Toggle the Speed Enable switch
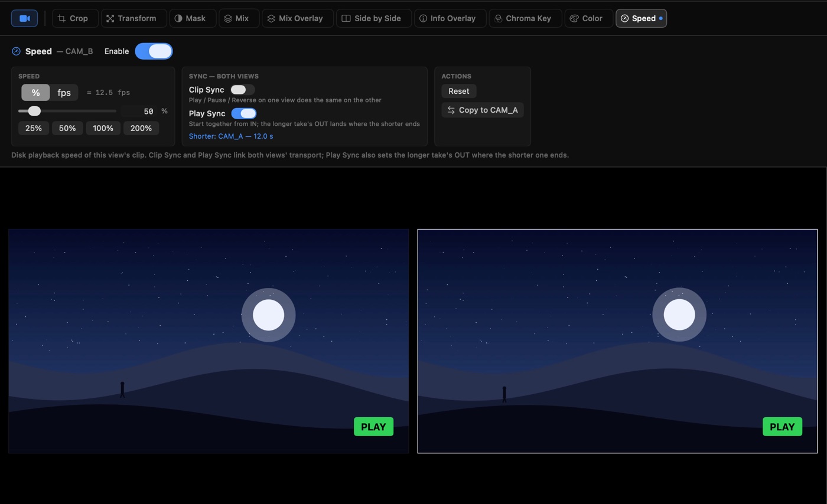 coord(154,51)
